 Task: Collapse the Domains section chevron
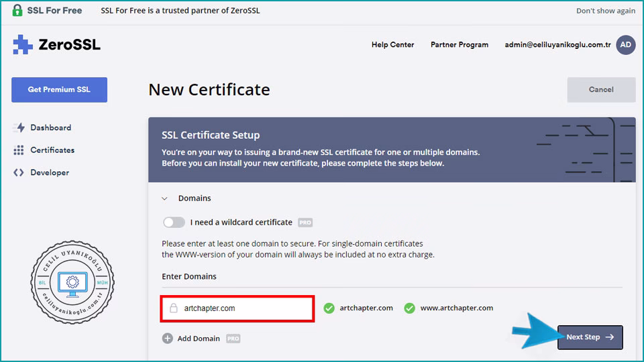[x=165, y=198]
